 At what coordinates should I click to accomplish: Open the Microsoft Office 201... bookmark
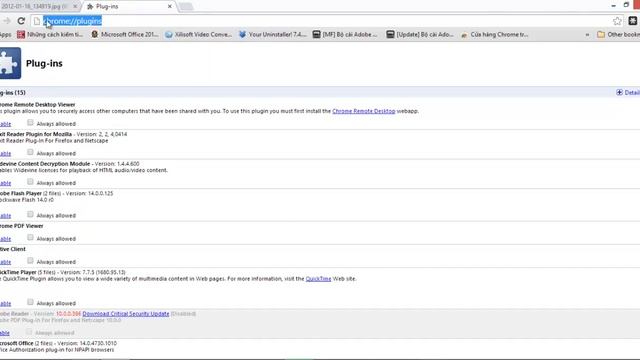coord(124,35)
